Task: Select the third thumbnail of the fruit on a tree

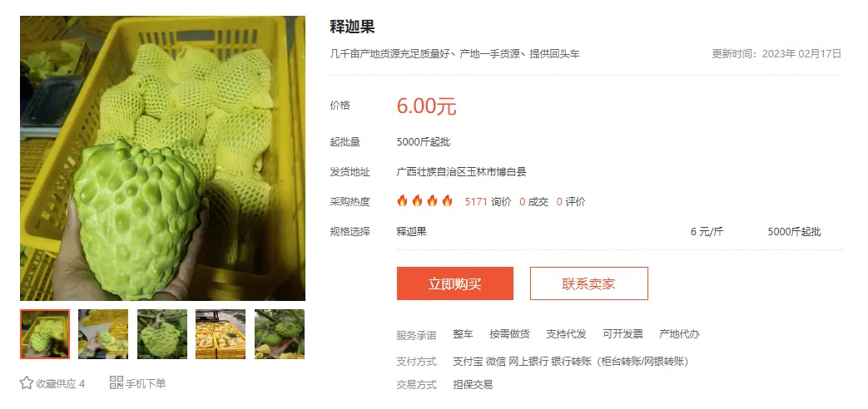Action: [162, 334]
